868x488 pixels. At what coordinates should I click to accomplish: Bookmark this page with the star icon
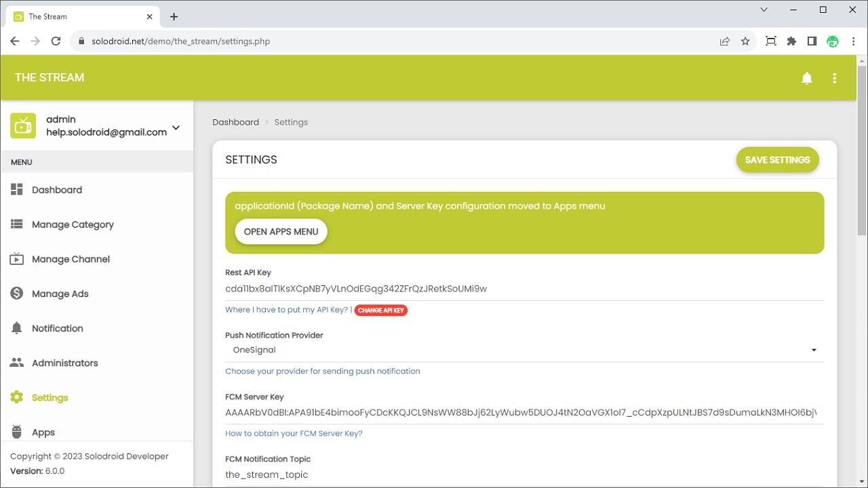click(x=745, y=41)
